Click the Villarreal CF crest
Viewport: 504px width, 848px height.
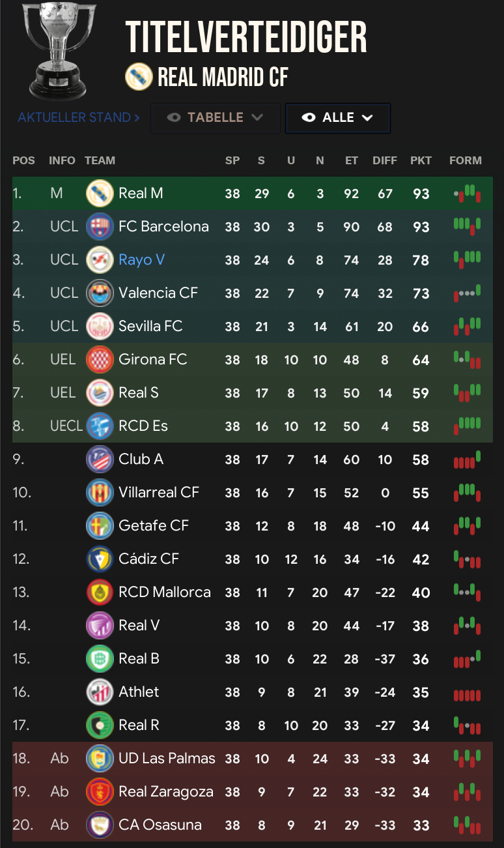tap(100, 493)
